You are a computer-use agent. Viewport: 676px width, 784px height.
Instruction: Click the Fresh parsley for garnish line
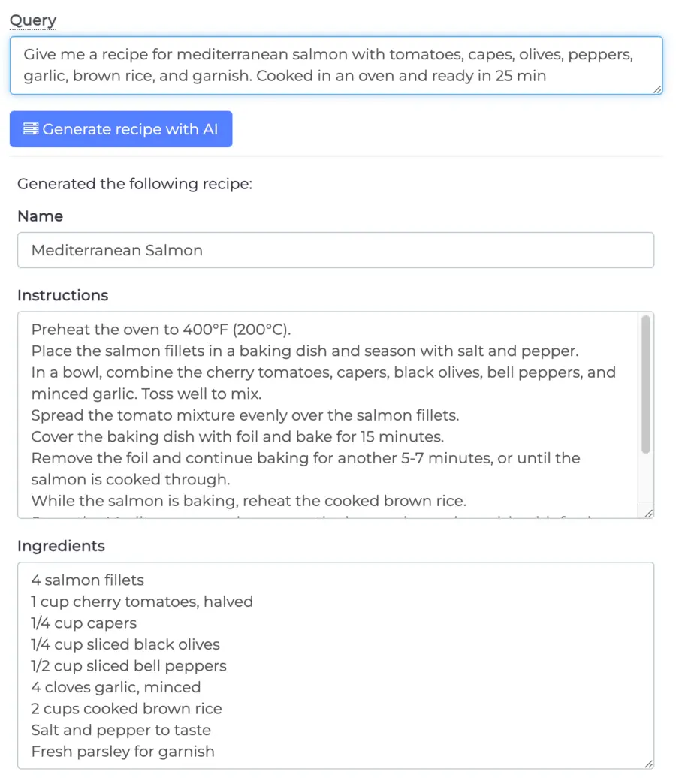122,751
